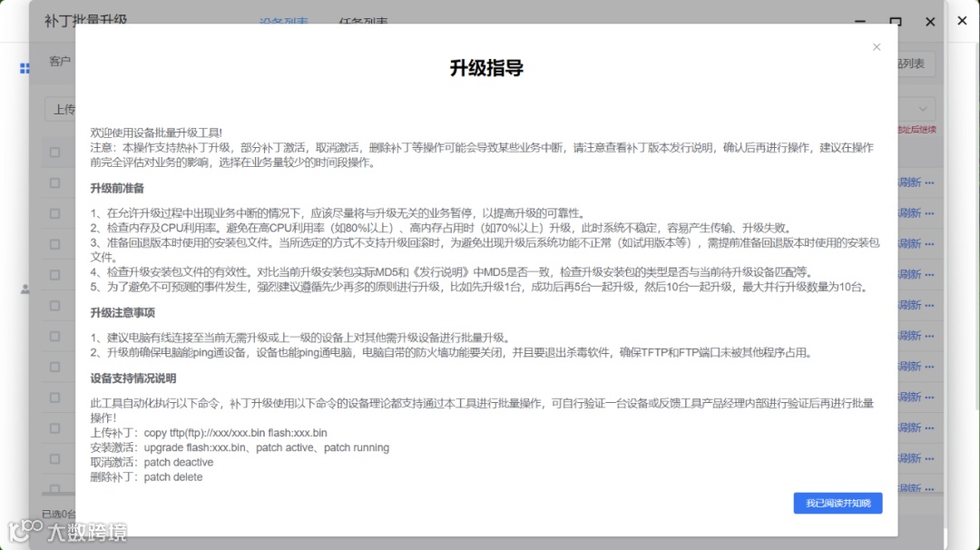Screen dimensions: 980x550
Task: Click the 客户 label in the filter bar
Action: click(x=60, y=61)
